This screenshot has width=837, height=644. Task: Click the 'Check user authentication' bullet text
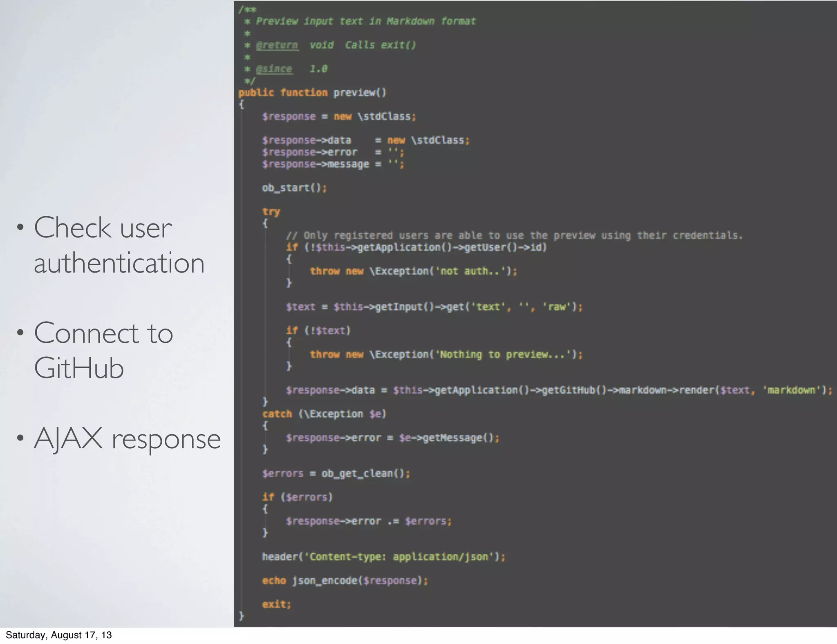point(119,245)
